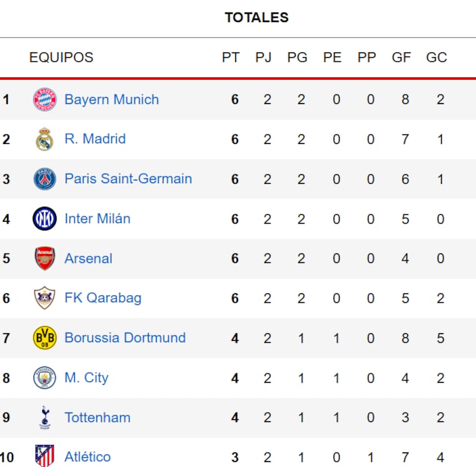The width and height of the screenshot is (476, 467).
Task: Open the Inter Milán team page
Action: coord(98,219)
